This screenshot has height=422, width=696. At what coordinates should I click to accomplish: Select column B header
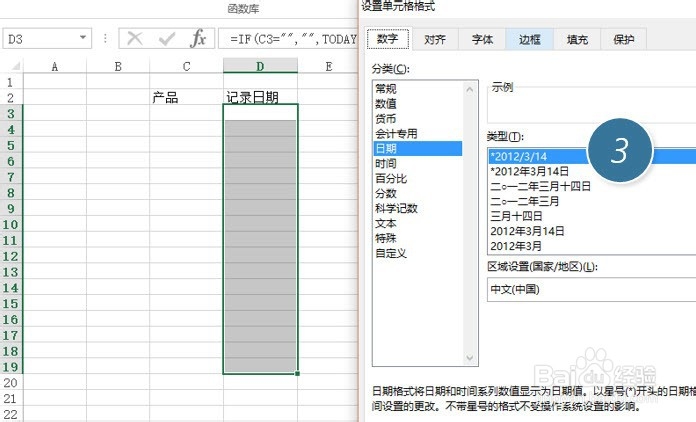pos(118,67)
